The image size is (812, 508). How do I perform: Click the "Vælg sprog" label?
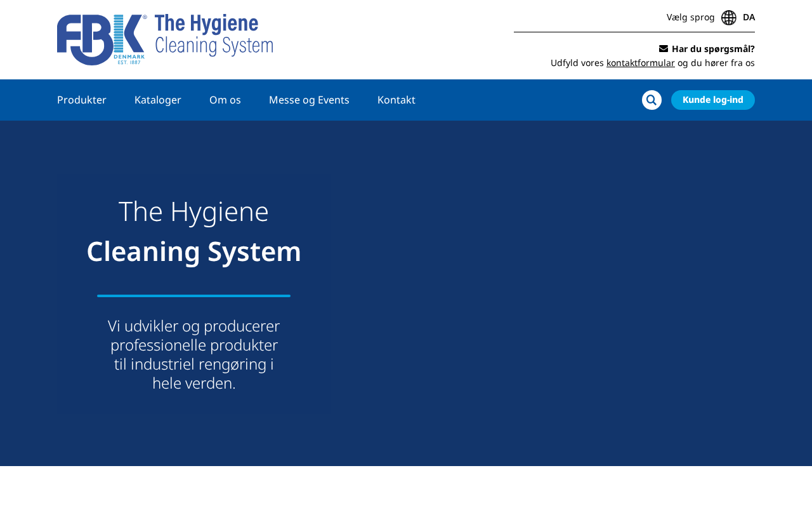pos(690,18)
